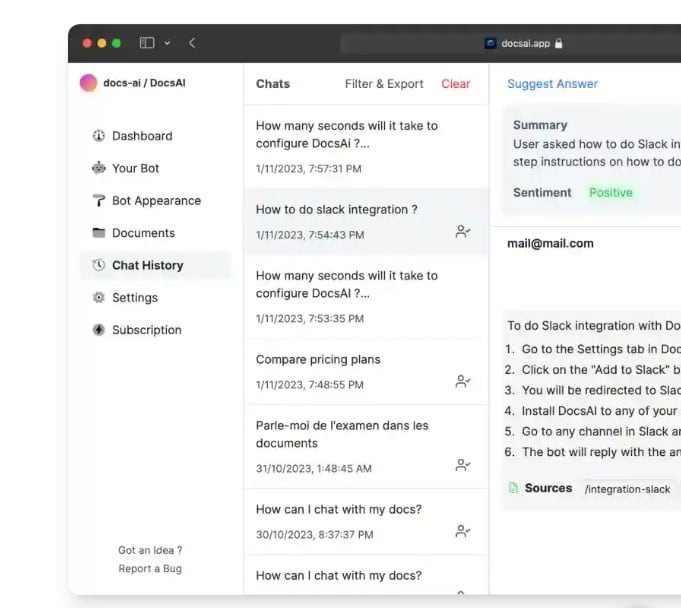Click the robot icon beside Your Bot
Viewport: 681px width, 608px height.
99,168
